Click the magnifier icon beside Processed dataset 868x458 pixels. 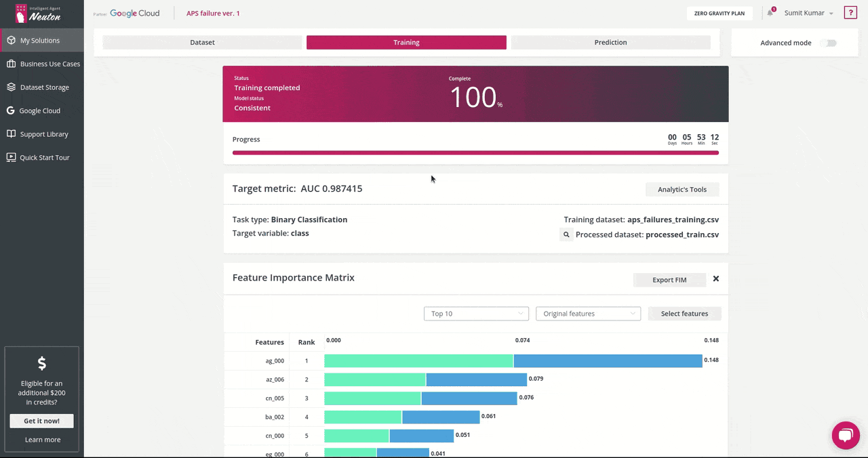pyautogui.click(x=566, y=234)
